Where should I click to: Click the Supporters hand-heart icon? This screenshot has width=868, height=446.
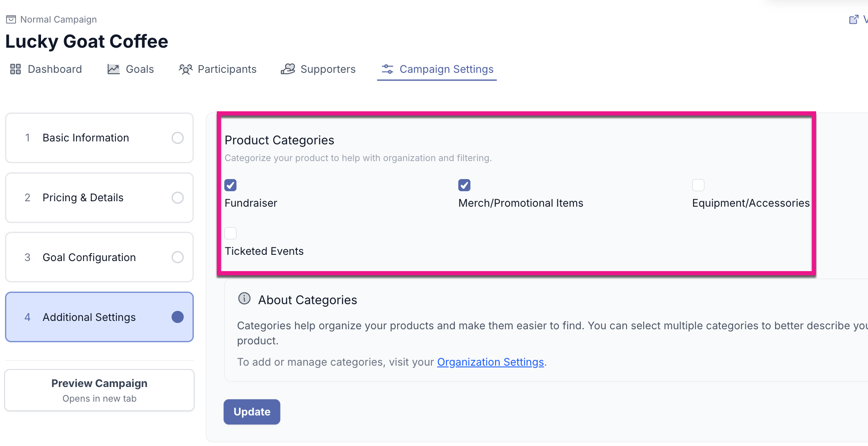pos(288,69)
